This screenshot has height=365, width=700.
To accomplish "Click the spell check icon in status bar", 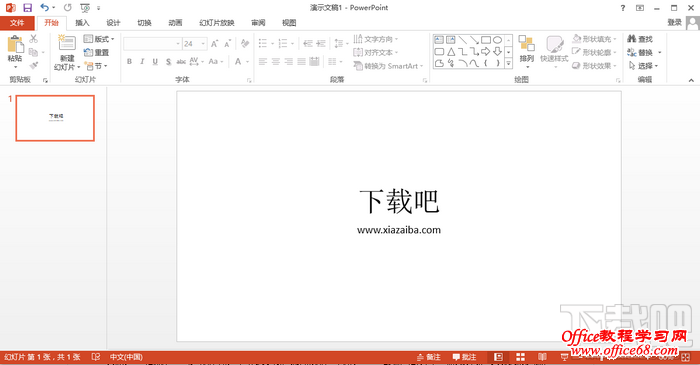I will coord(96,357).
